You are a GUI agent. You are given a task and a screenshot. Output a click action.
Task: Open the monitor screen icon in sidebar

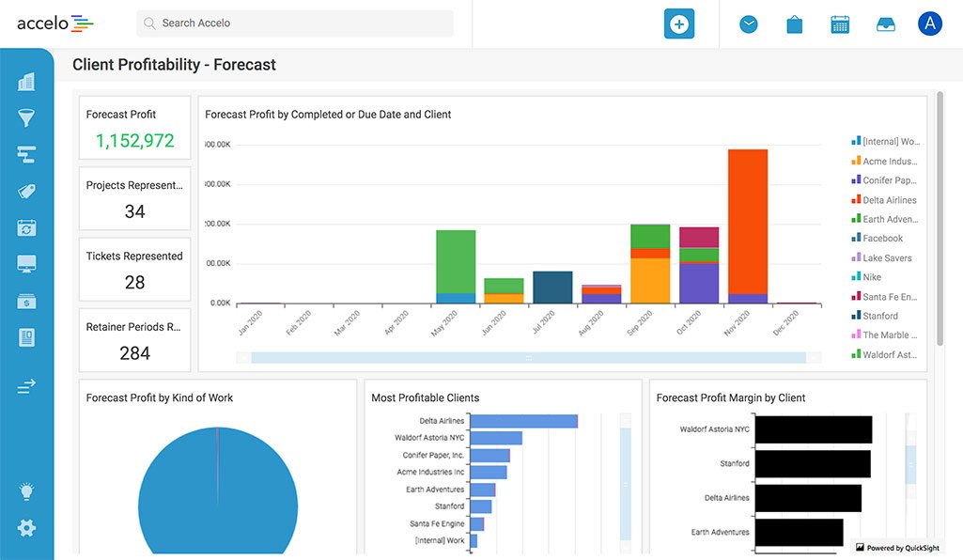[x=26, y=264]
